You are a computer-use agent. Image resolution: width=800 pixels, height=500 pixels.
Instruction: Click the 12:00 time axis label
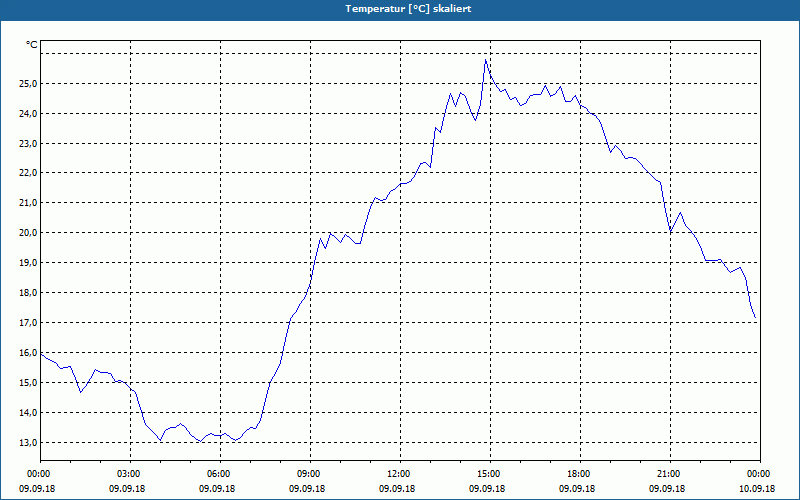pos(401,474)
